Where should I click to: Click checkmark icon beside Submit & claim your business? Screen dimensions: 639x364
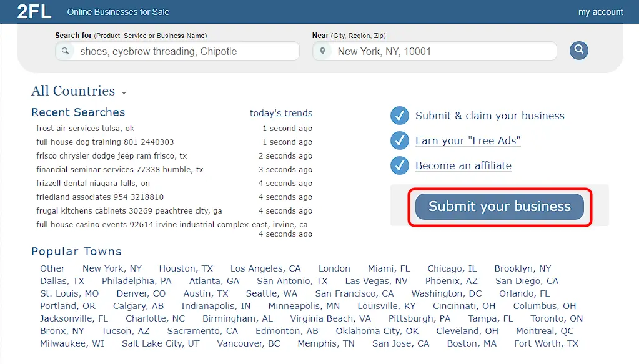(x=399, y=116)
